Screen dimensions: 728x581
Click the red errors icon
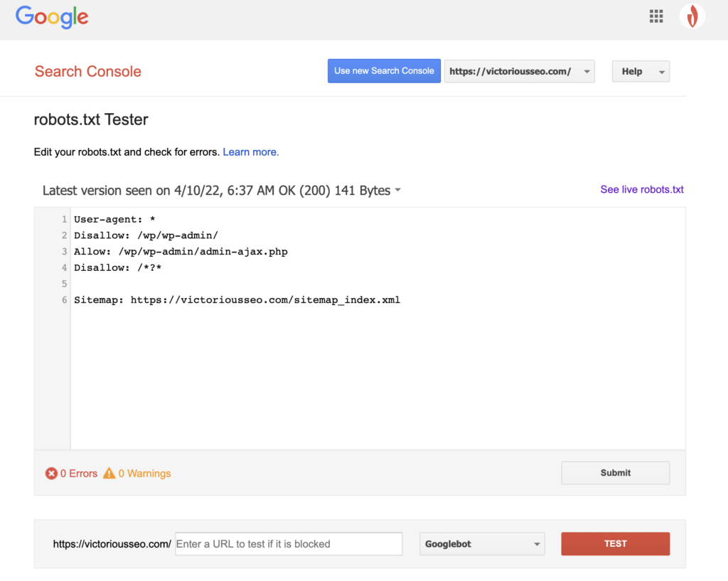[50, 473]
